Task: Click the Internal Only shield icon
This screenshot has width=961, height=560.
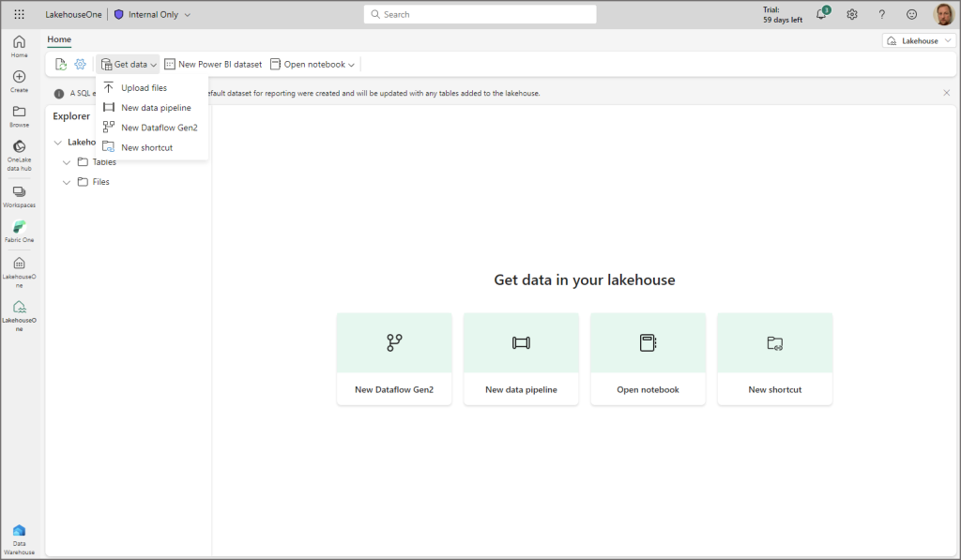Action: (119, 14)
